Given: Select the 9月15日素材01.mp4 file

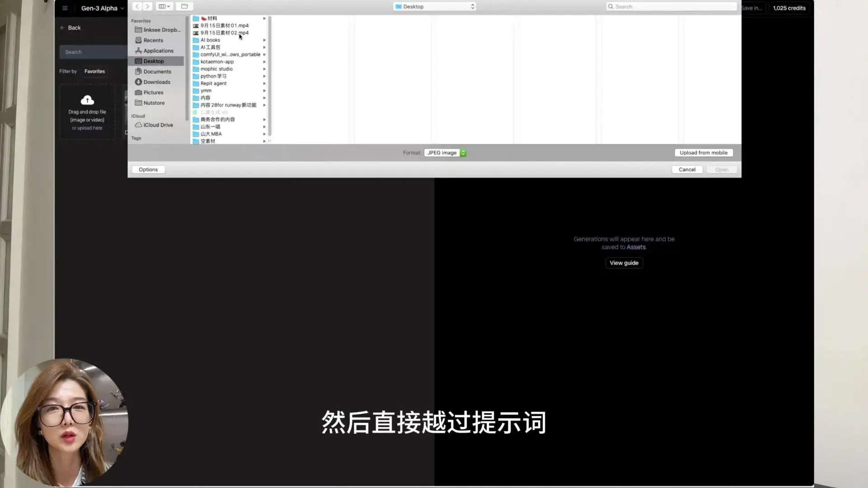Looking at the screenshot, I should point(225,25).
